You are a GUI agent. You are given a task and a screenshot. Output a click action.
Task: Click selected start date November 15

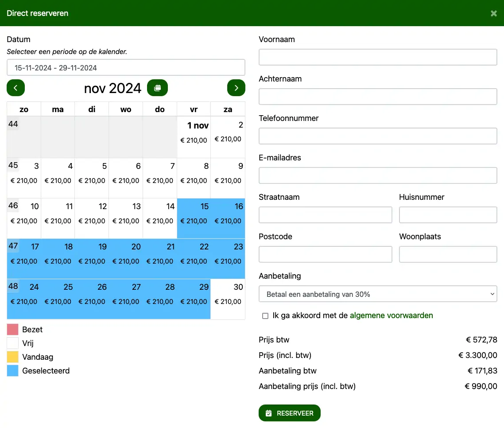tap(194, 218)
